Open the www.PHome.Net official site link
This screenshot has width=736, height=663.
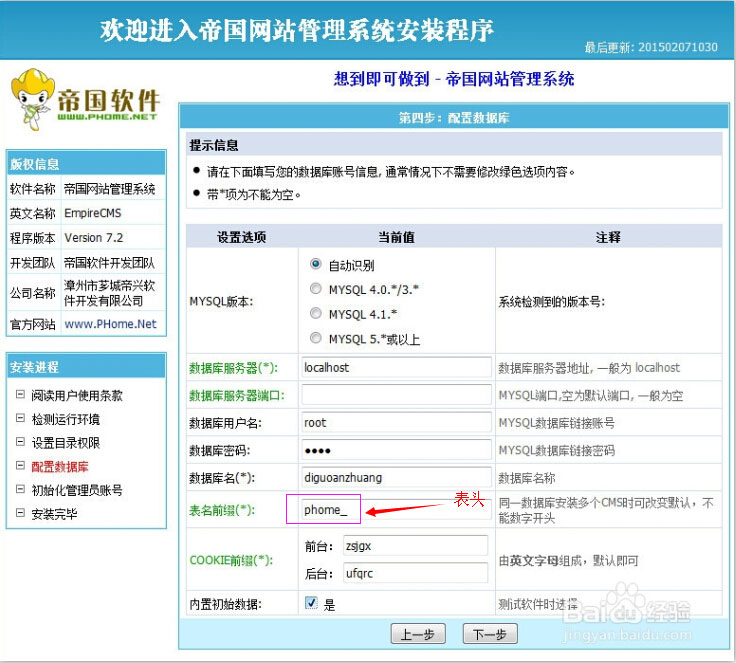click(110, 324)
